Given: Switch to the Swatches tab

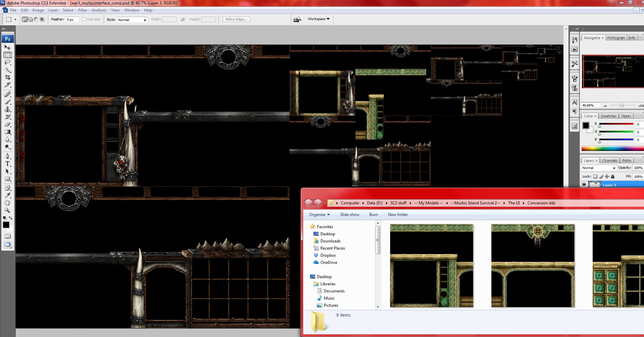Looking at the screenshot, I should [x=608, y=116].
